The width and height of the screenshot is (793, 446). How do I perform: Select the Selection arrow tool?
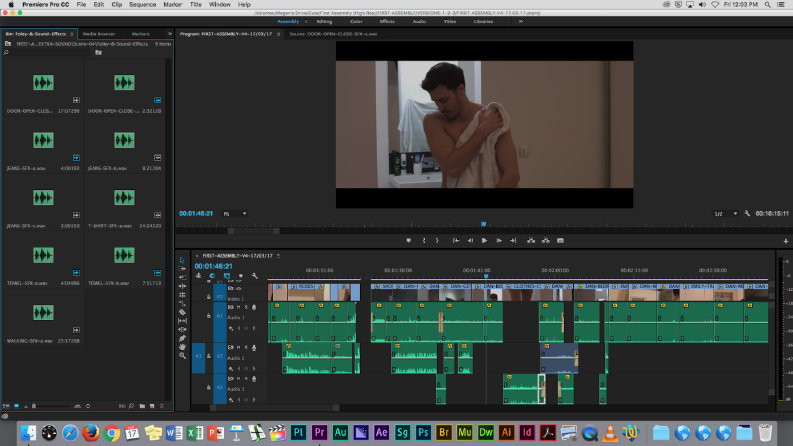point(182,260)
